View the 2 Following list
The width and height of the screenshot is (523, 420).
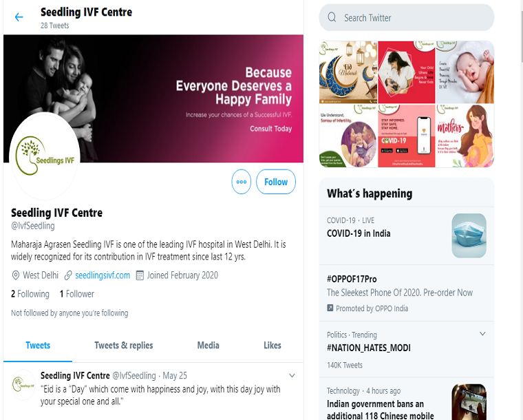click(30, 294)
